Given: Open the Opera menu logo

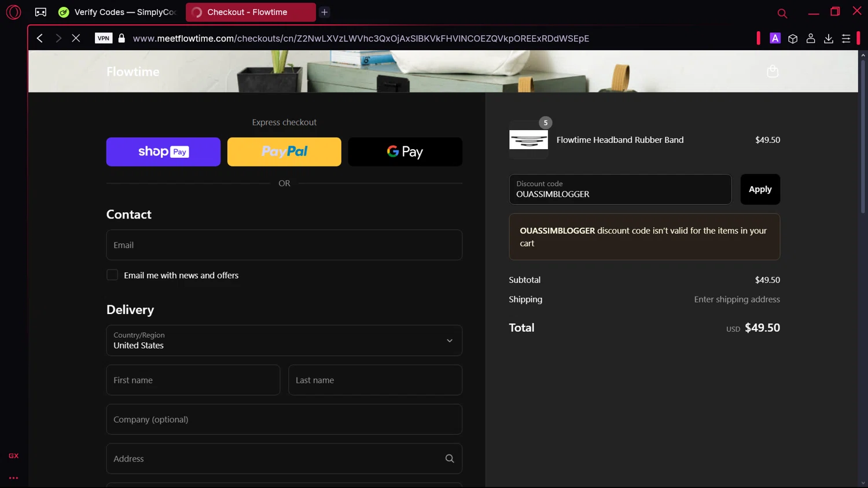Looking at the screenshot, I should (13, 12).
